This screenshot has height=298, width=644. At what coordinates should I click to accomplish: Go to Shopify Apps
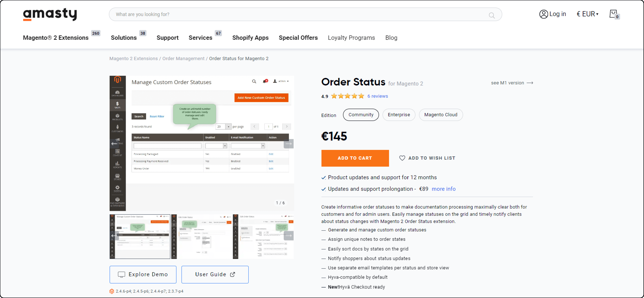point(250,38)
